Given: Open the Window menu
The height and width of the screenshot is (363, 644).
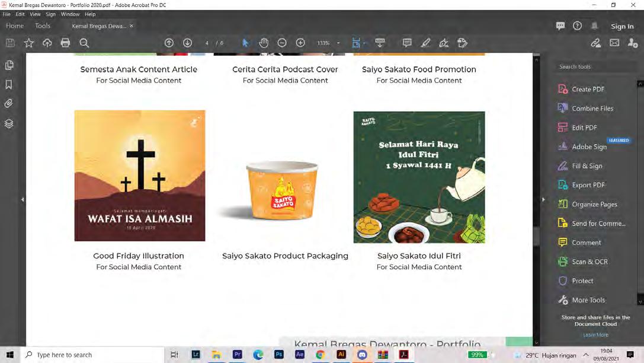Looking at the screenshot, I should pyautogui.click(x=71, y=14).
